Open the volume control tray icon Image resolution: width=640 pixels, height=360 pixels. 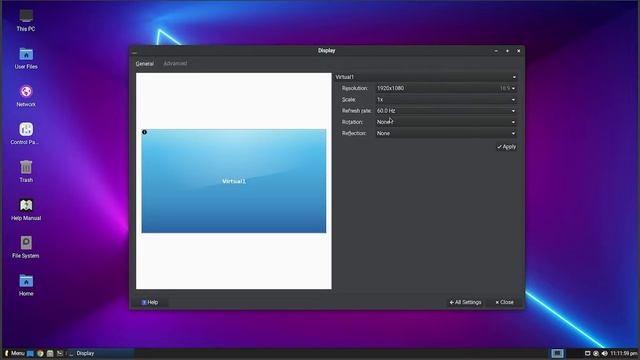[604, 353]
